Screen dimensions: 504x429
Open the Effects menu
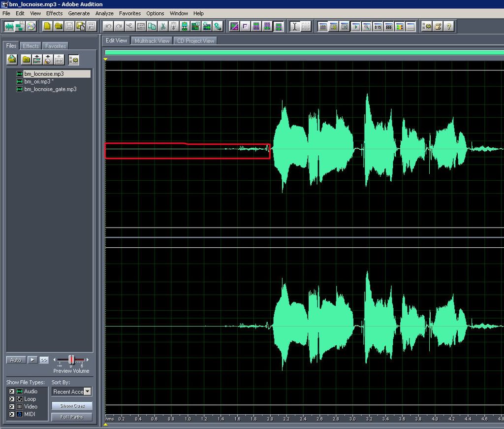[54, 13]
